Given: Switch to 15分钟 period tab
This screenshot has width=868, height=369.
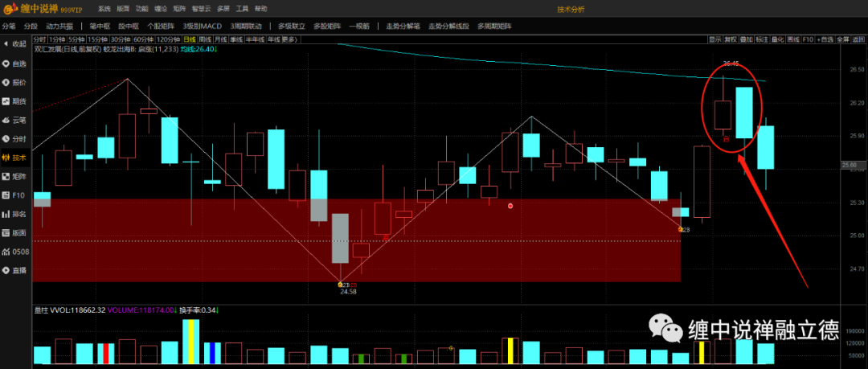Looking at the screenshot, I should coord(97,39).
